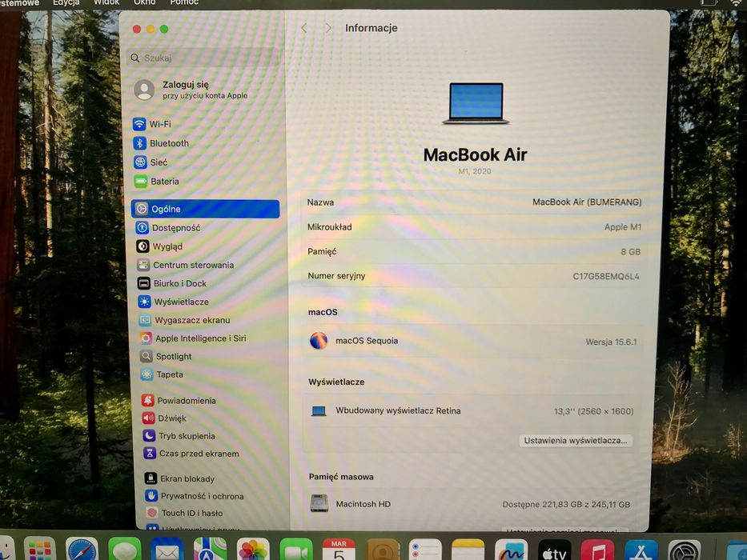This screenshot has height=560, width=747.
Task: Open Launchpad from the Dock
Action: (x=39, y=550)
